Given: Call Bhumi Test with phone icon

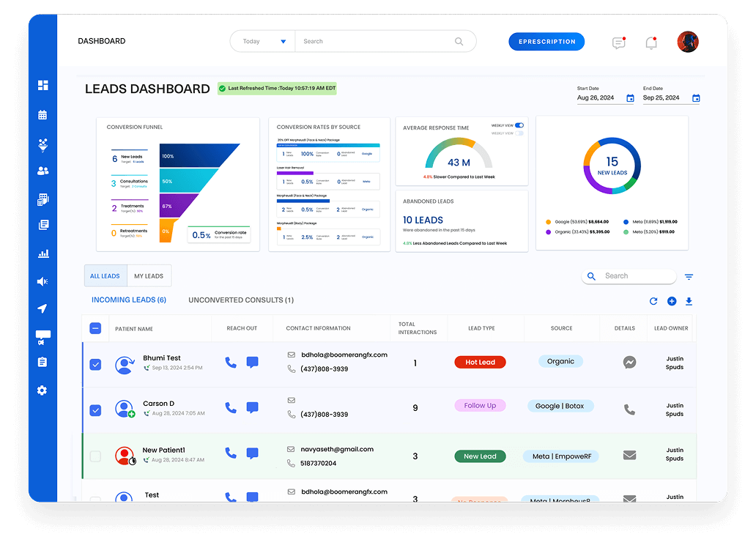Looking at the screenshot, I should point(231,362).
